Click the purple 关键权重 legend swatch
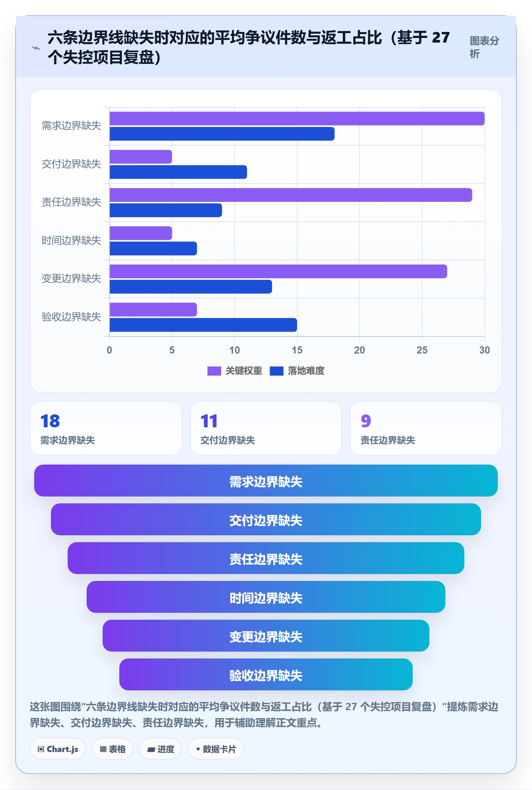The width and height of the screenshot is (532, 790). pyautogui.click(x=214, y=371)
